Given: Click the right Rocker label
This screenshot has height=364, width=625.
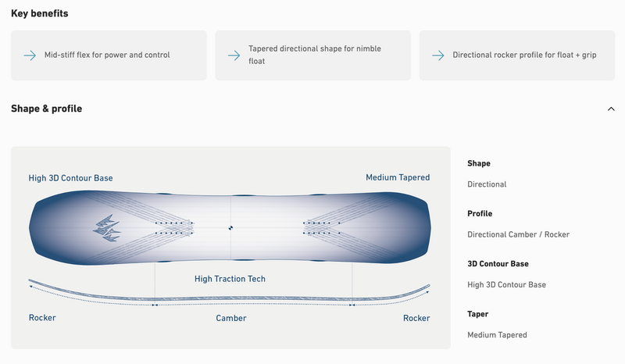Looking at the screenshot, I should 416,318.
